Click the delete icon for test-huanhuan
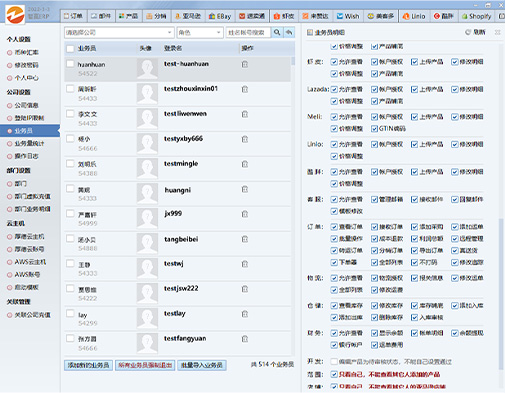The width and height of the screenshot is (505, 393). tap(245, 64)
